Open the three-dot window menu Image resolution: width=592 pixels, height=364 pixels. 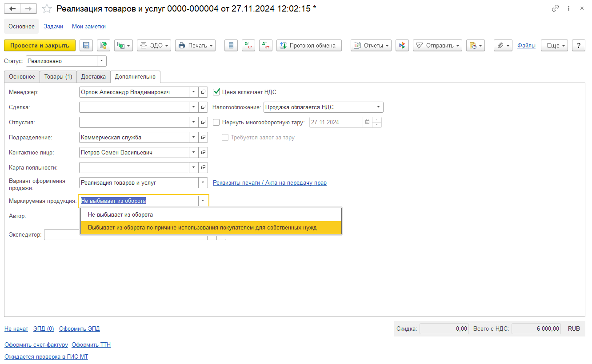(569, 8)
